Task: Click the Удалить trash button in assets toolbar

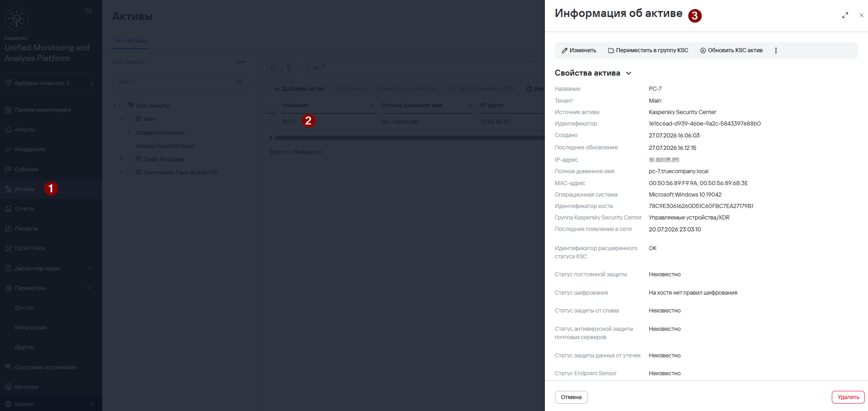Action: tap(351, 89)
